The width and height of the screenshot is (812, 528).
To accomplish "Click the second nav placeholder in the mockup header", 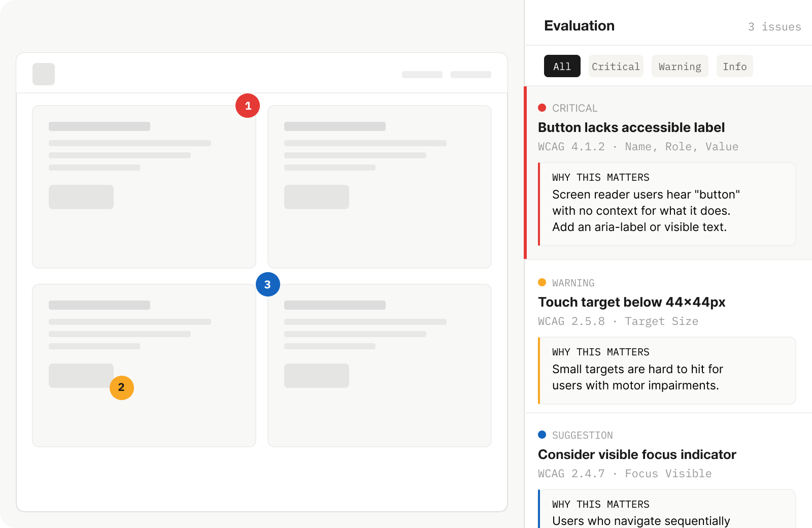I will point(471,75).
